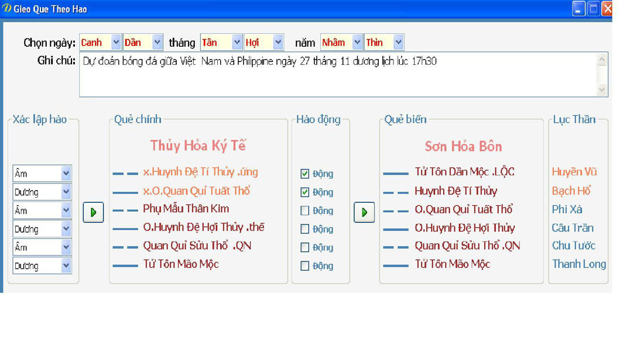Minimize the Gieo Que Theo Hao window
The width and height of the screenshot is (644, 362).
(x=578, y=9)
